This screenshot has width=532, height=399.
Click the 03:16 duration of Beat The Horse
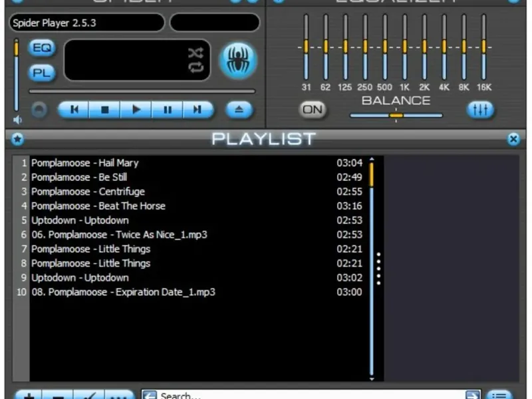coord(350,206)
